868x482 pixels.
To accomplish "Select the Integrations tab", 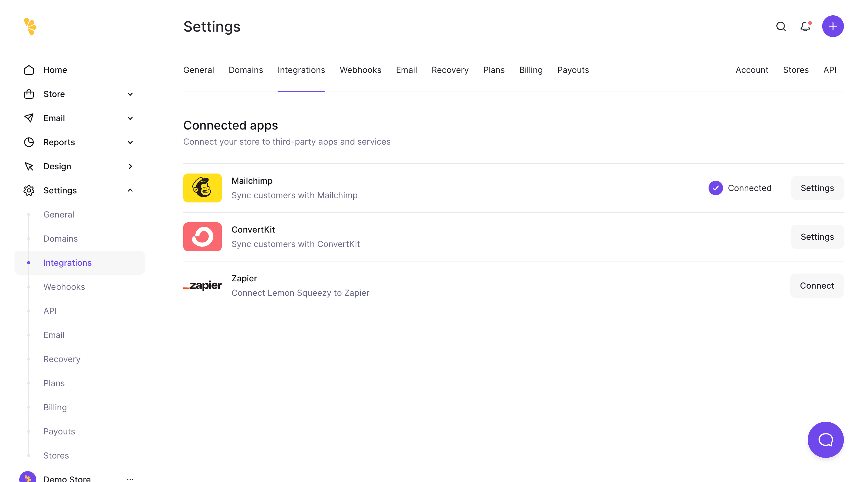I will [301, 70].
